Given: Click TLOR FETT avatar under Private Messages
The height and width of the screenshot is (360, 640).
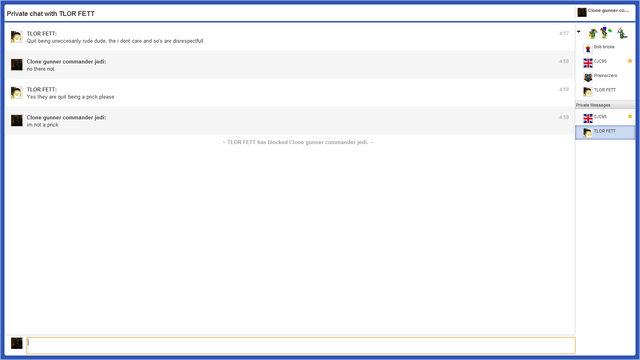Looking at the screenshot, I should point(588,133).
